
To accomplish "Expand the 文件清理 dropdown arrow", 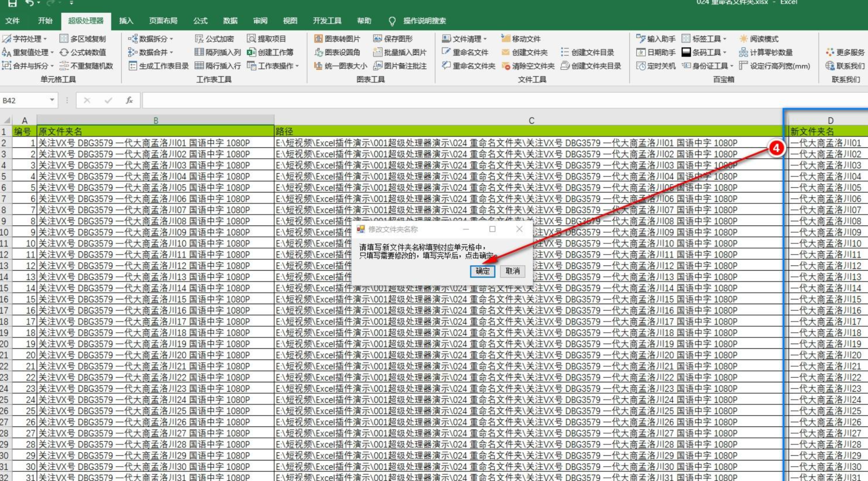I will point(485,39).
